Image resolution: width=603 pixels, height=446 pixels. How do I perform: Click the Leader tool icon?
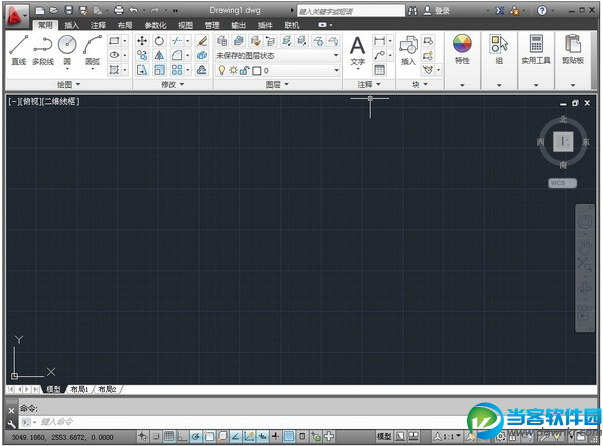(379, 55)
